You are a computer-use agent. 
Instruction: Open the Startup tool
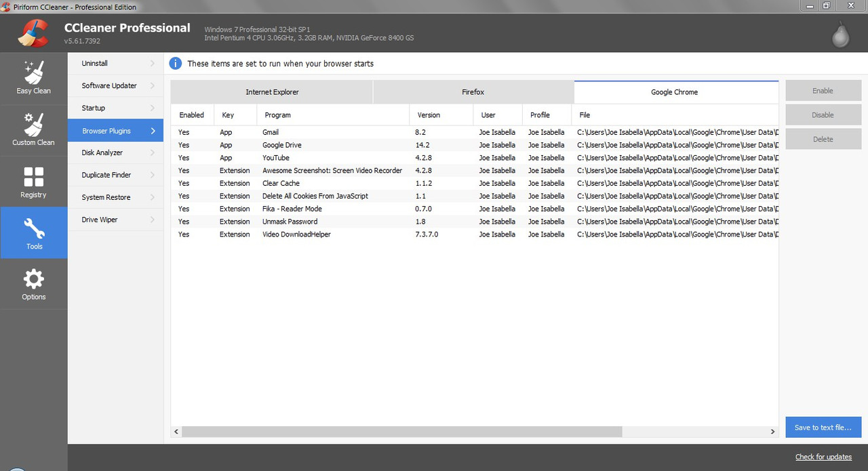(x=115, y=108)
